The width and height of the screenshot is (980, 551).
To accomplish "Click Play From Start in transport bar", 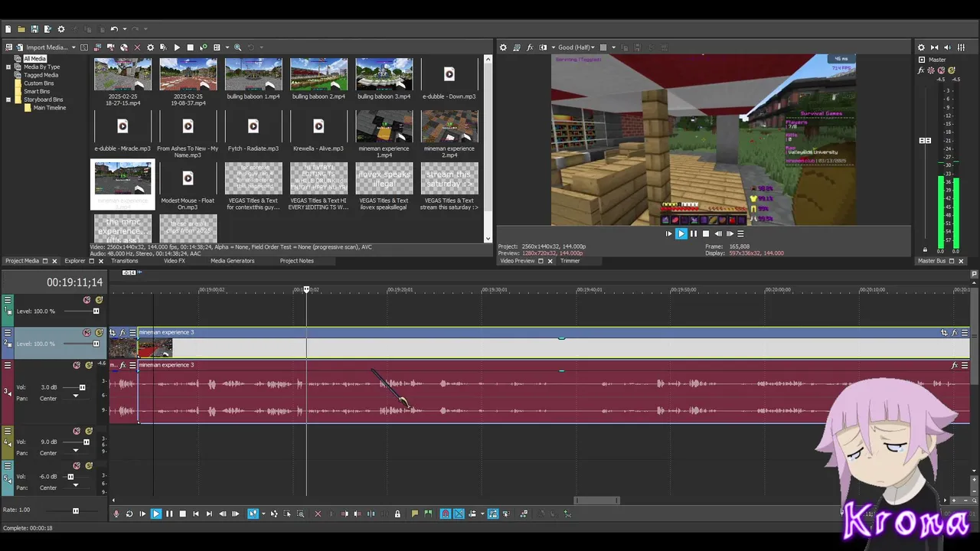I will [x=142, y=514].
